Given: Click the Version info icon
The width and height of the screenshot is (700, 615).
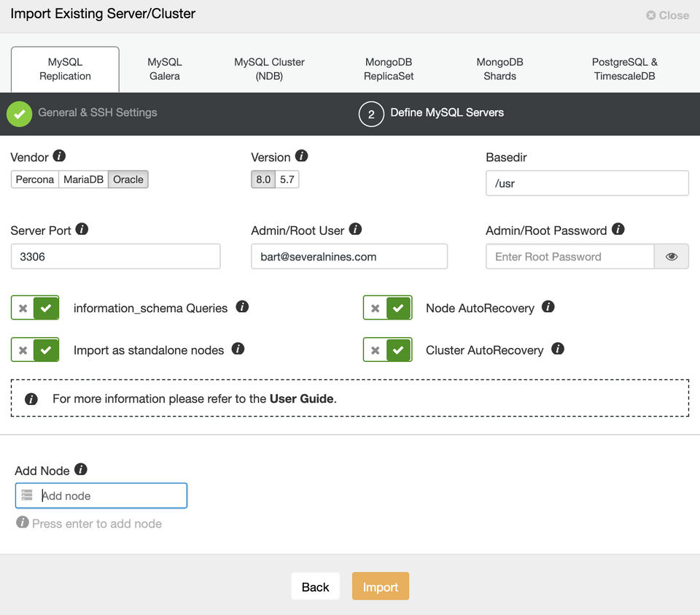Looking at the screenshot, I should pos(301,156).
